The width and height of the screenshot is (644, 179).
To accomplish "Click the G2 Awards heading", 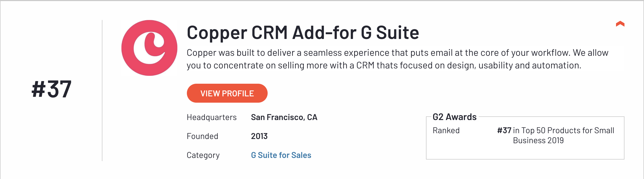I will click(454, 117).
